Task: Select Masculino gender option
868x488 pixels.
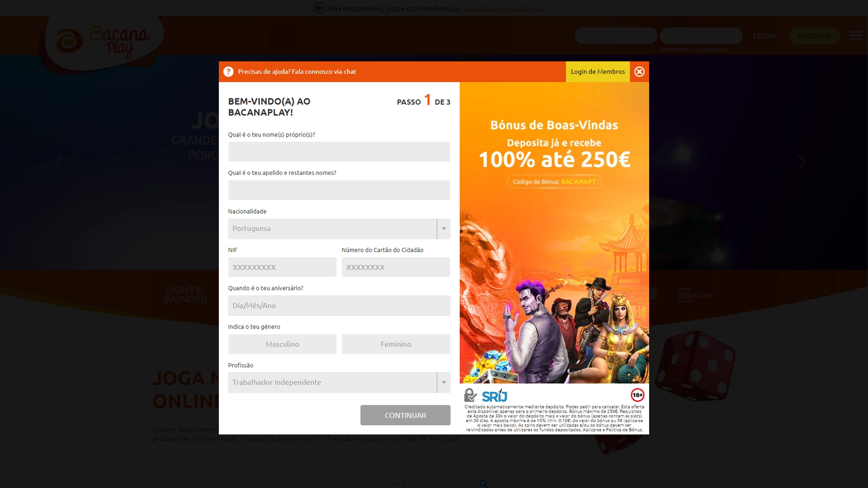Action: (282, 344)
